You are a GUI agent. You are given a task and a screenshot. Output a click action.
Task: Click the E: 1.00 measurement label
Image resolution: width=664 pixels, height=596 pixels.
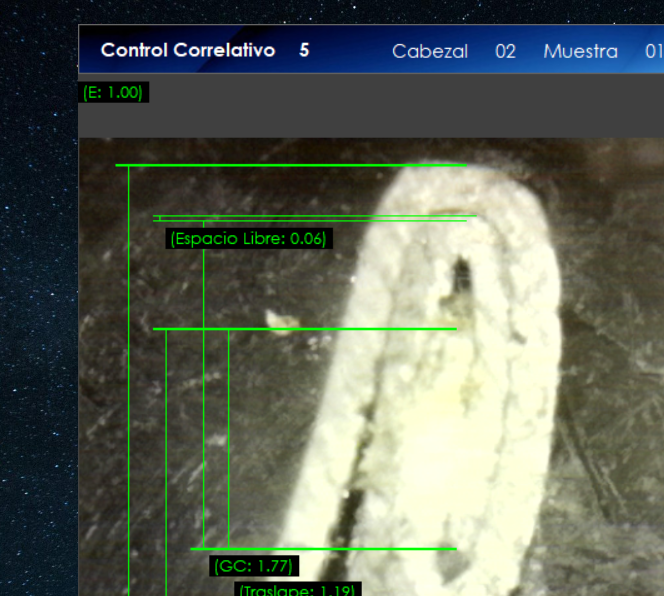click(113, 93)
